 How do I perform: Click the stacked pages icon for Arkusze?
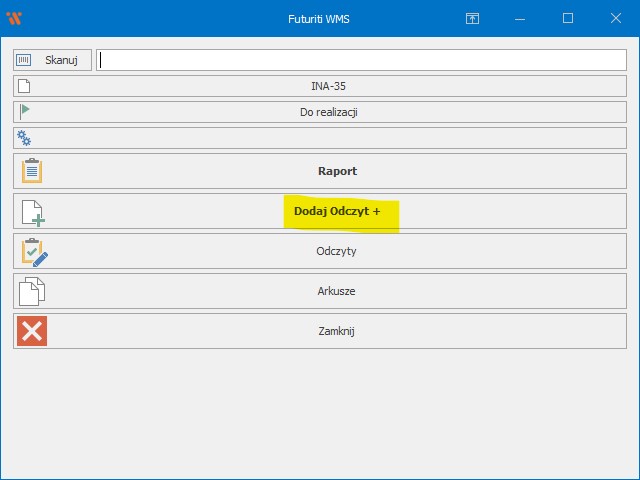pyautogui.click(x=32, y=291)
